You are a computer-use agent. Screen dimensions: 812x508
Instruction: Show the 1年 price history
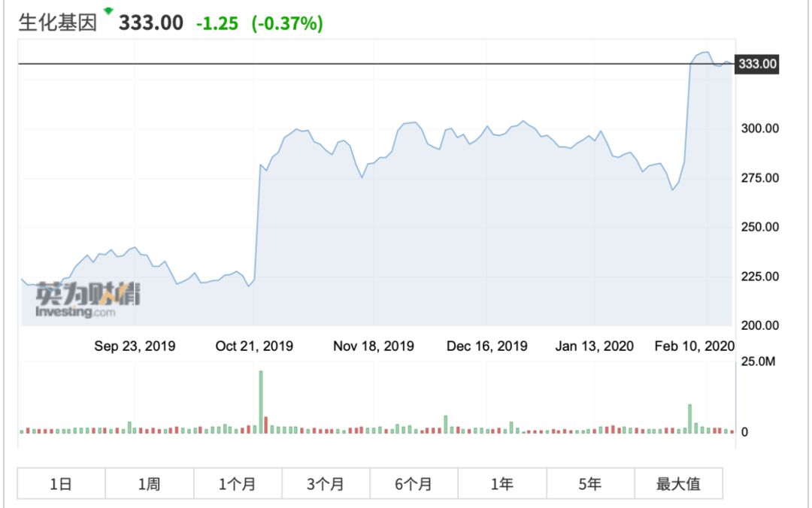click(501, 484)
